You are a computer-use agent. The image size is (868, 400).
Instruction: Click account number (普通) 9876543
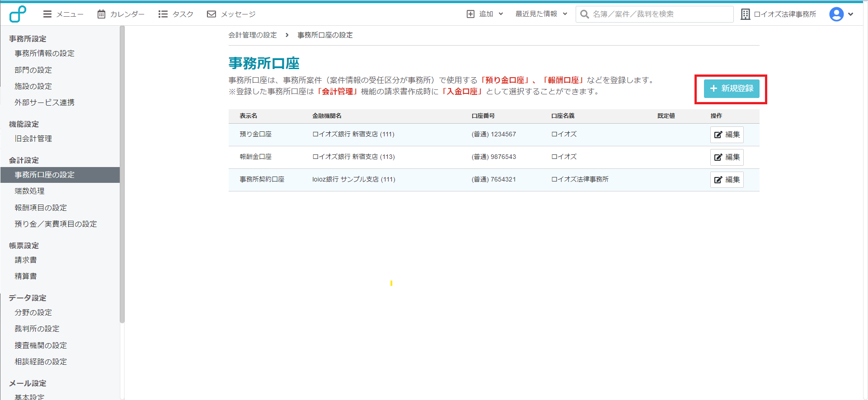494,157
